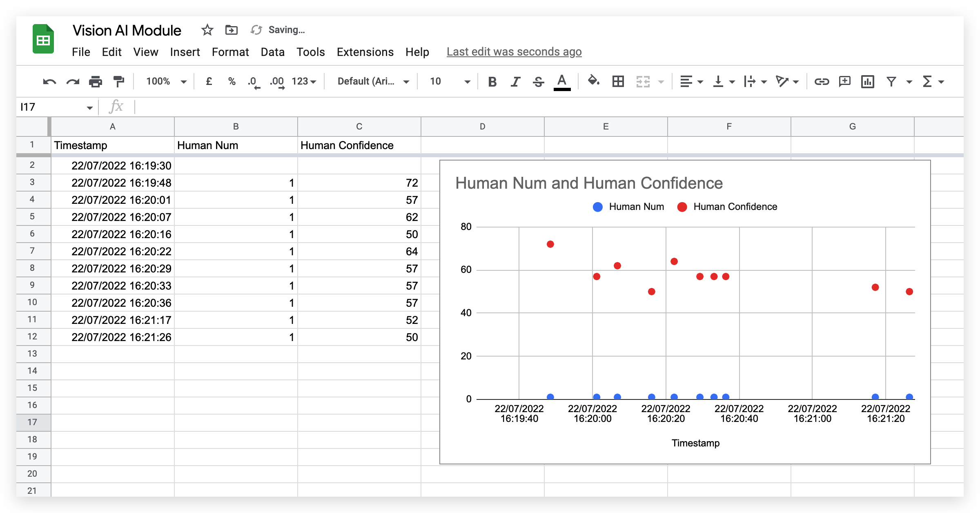
Task: Click the Redo icon
Action: coord(73,82)
